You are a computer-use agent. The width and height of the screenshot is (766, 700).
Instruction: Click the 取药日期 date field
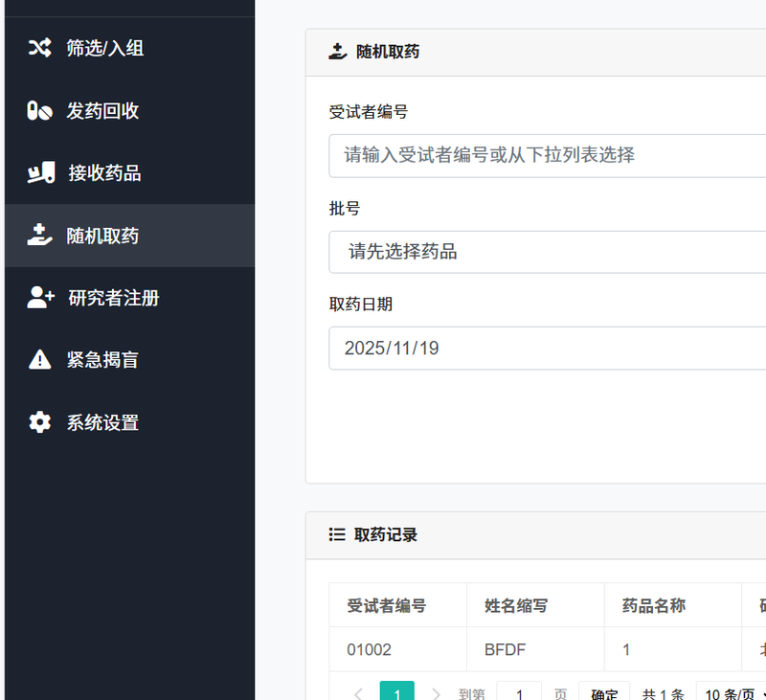coord(547,349)
